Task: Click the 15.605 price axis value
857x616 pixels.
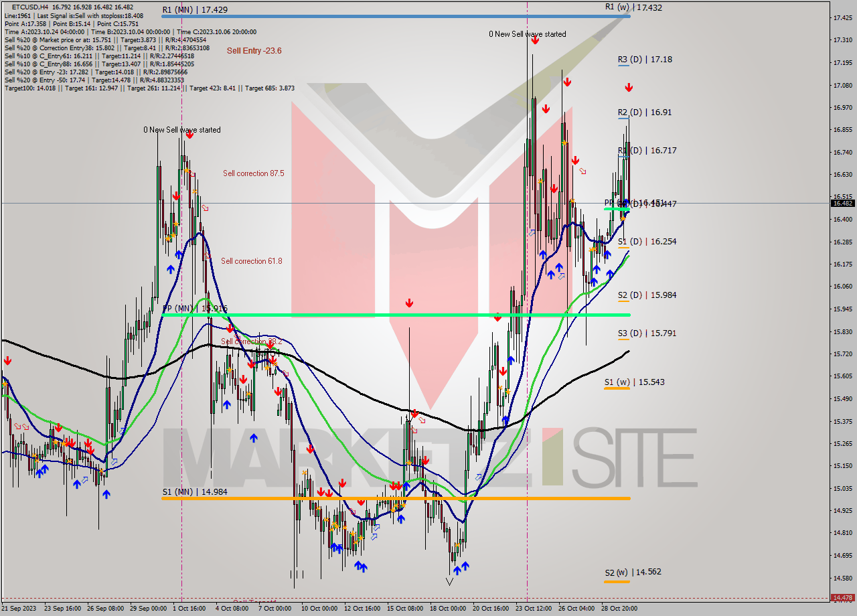Action: [842, 376]
